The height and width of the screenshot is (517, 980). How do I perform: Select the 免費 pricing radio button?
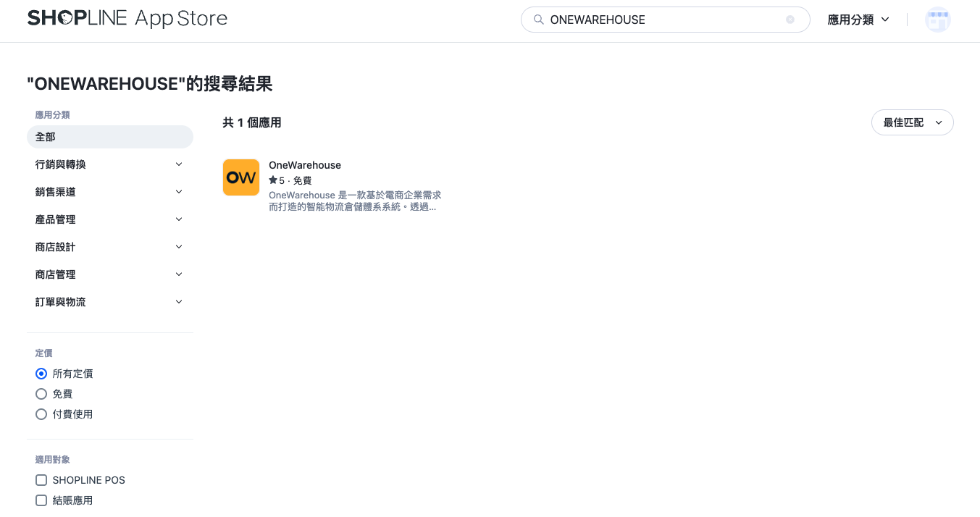click(x=41, y=394)
